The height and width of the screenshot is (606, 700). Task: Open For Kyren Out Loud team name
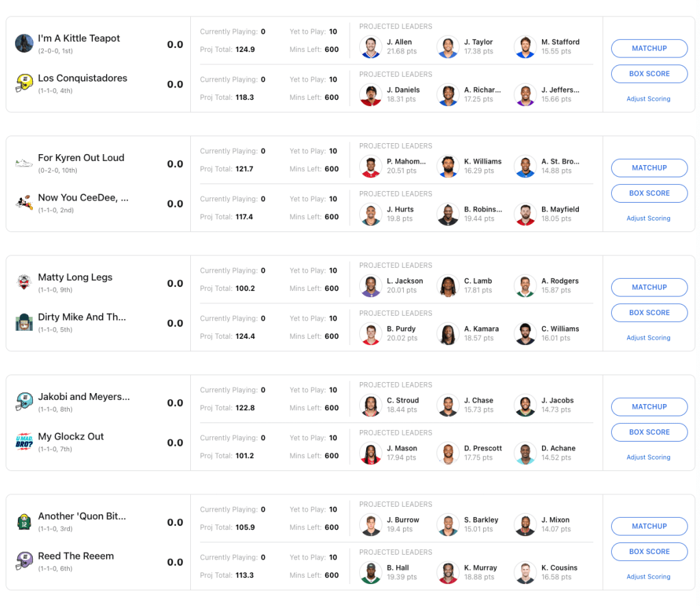(x=81, y=158)
